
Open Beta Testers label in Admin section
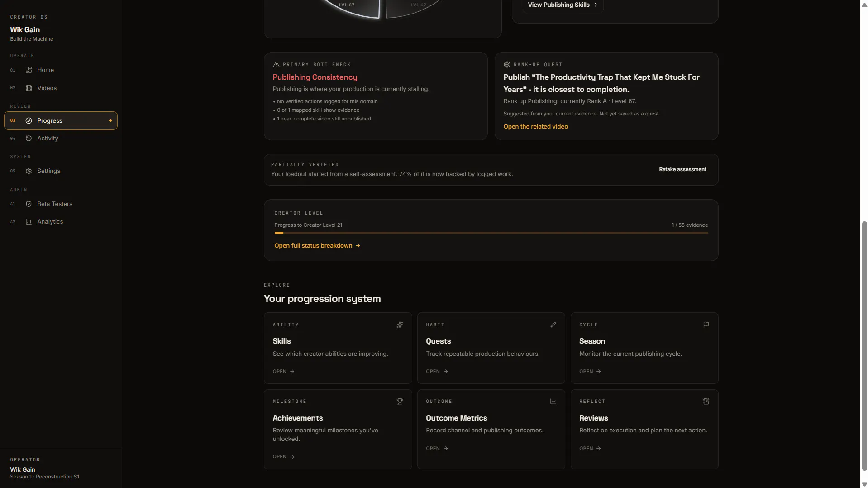pyautogui.click(x=55, y=204)
